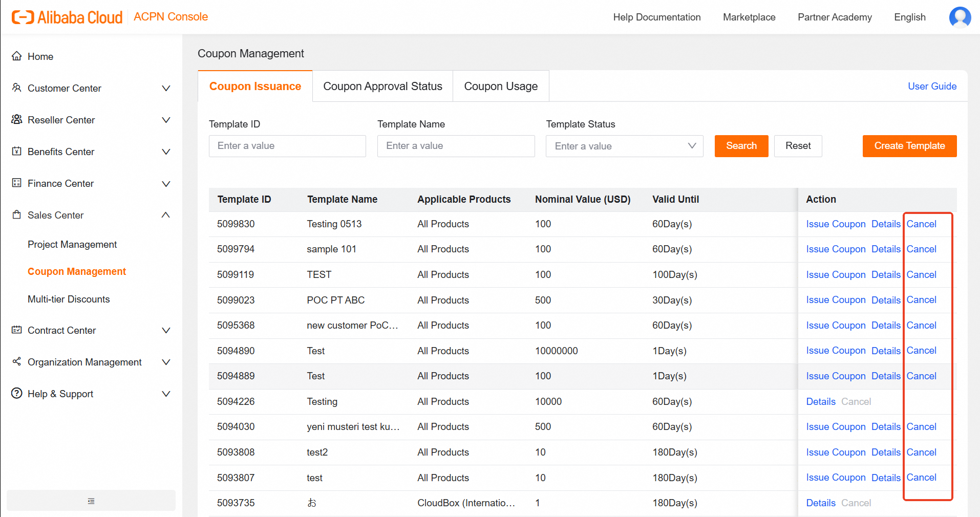View Details for template 5099794
The height and width of the screenshot is (517, 980).
pyautogui.click(x=886, y=249)
